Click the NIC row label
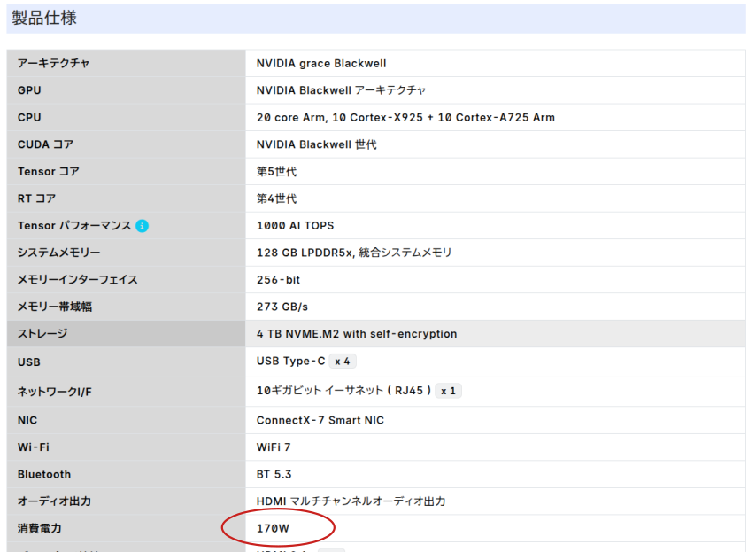 click(27, 420)
